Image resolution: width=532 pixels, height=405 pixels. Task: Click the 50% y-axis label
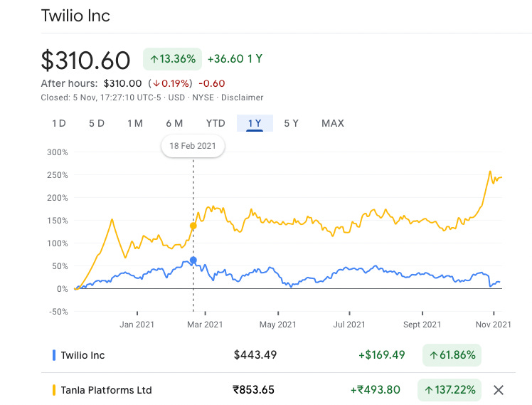(x=60, y=266)
